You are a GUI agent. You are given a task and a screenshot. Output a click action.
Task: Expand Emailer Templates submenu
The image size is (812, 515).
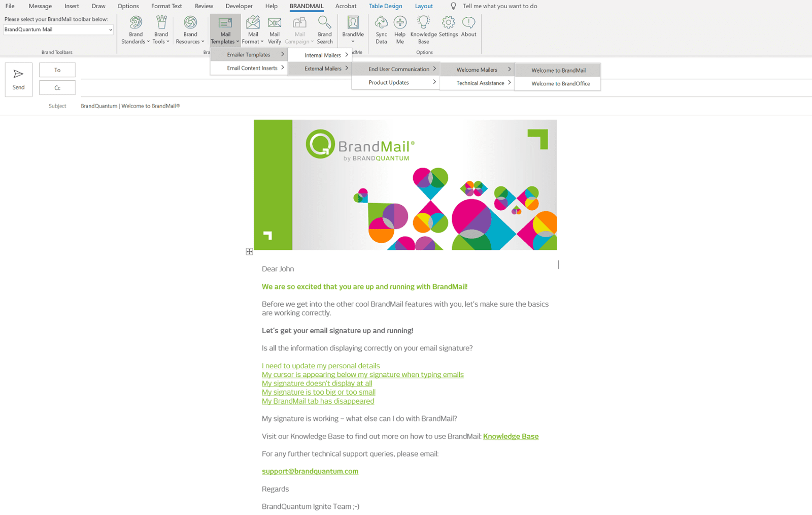249,54
